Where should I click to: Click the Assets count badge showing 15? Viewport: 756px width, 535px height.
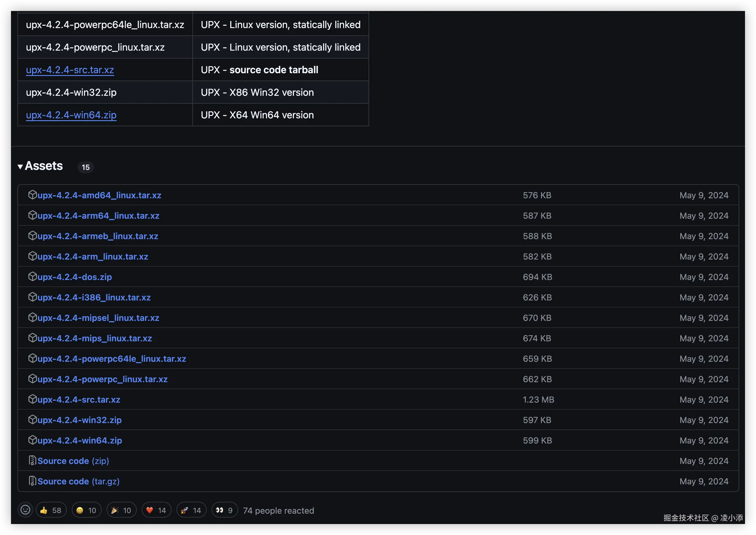86,167
